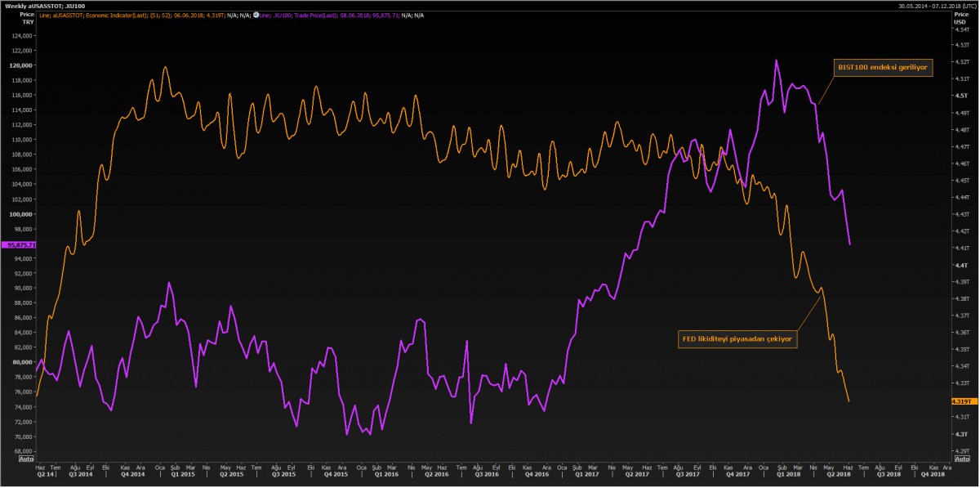This screenshot has width=980, height=488.
Task: Click the Q3 2015 time axis label
Action: [283, 473]
